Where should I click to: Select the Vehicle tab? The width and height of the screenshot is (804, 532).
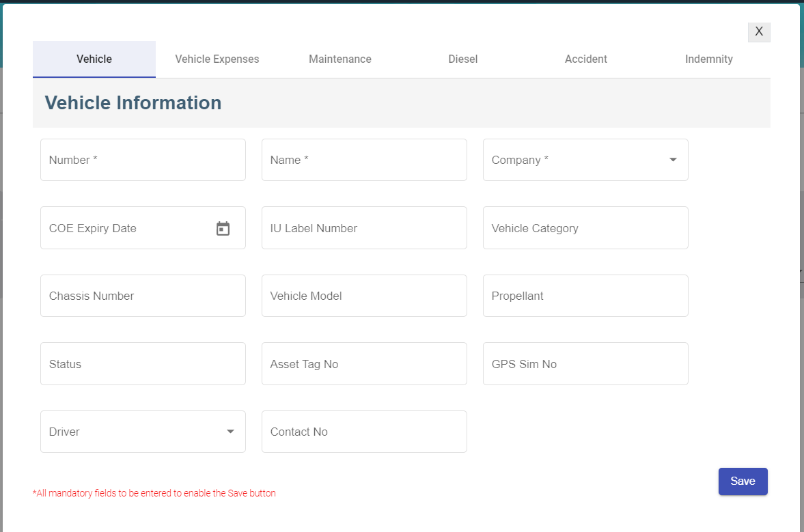point(94,59)
